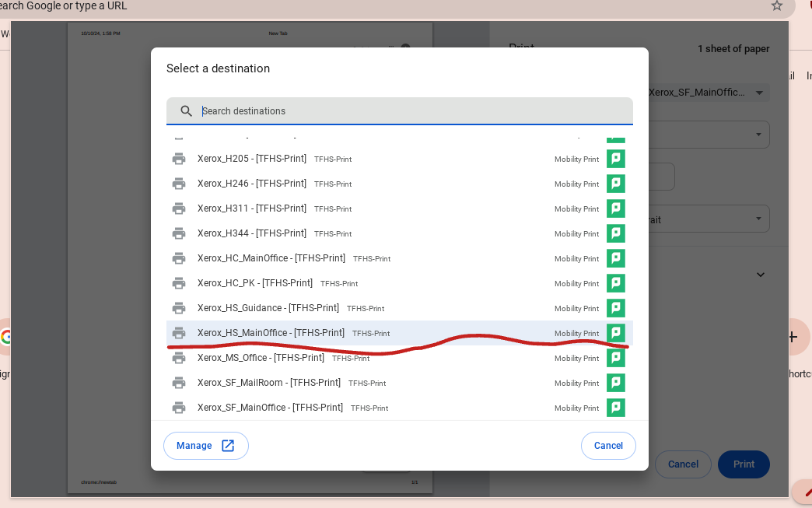Click Mobility Print green icon for Xerox_H246
This screenshot has width=812, height=508.
coord(616,184)
